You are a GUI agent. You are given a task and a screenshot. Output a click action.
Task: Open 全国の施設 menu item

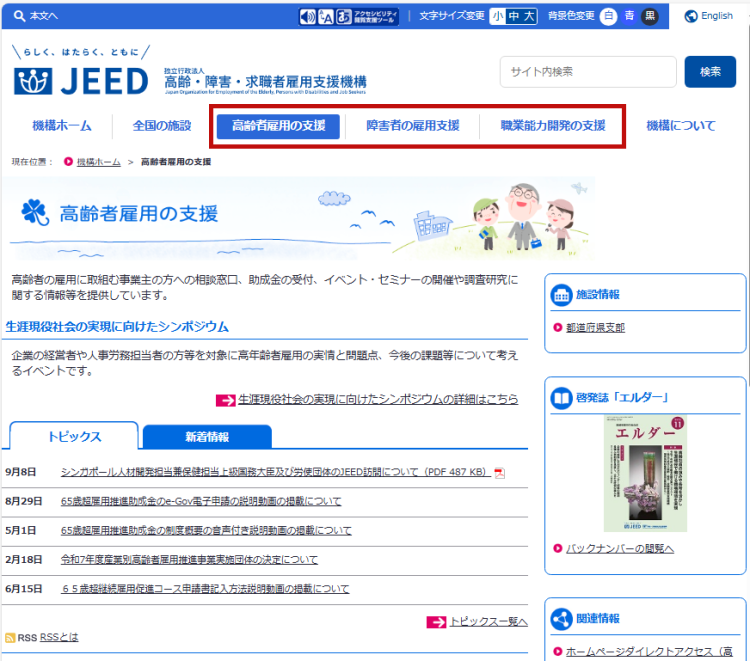coord(162,126)
